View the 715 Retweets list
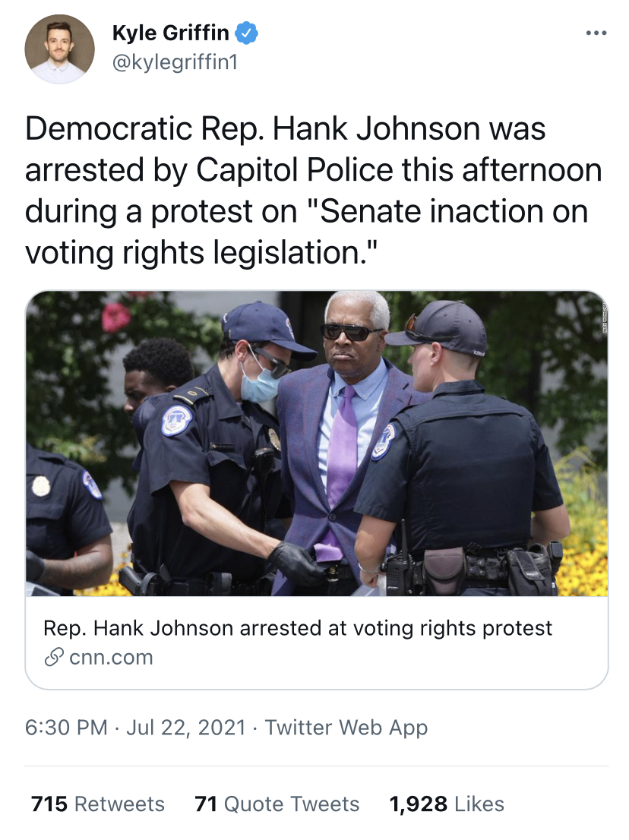Image resolution: width=629 pixels, height=840 pixels. click(98, 804)
